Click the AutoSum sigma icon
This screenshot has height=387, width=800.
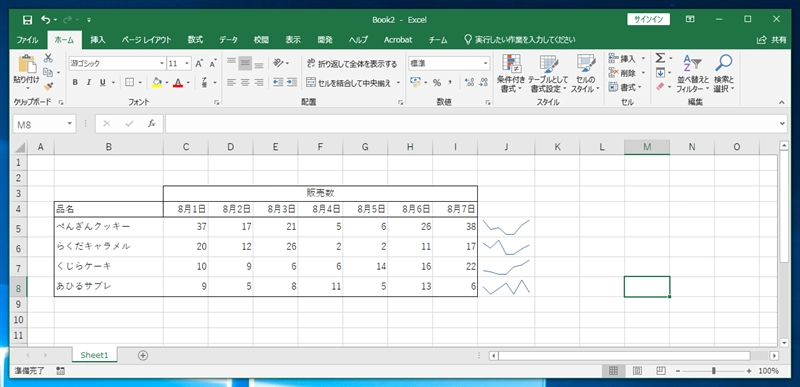point(660,59)
